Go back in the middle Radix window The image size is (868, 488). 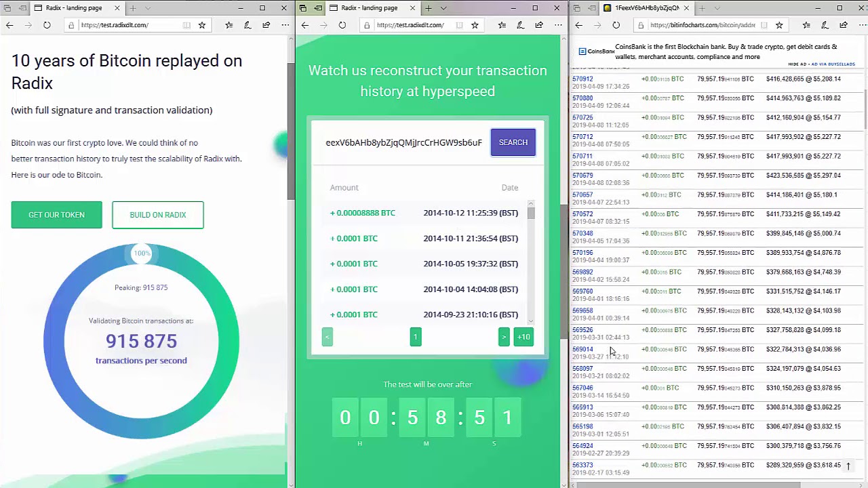point(305,25)
